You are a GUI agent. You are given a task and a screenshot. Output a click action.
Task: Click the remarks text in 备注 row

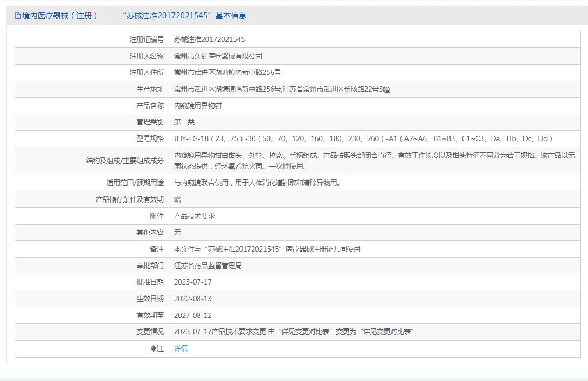(x=267, y=249)
